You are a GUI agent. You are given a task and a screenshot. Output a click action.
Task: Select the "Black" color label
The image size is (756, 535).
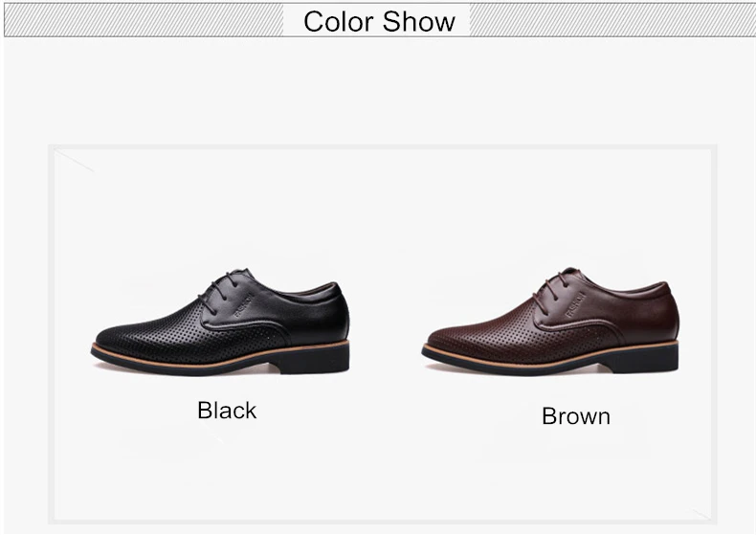pyautogui.click(x=227, y=411)
